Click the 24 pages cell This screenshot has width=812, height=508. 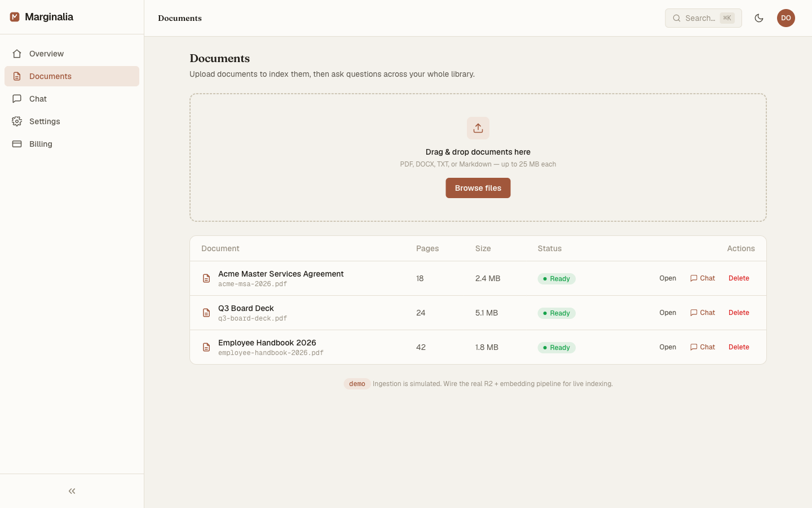pyautogui.click(x=421, y=313)
